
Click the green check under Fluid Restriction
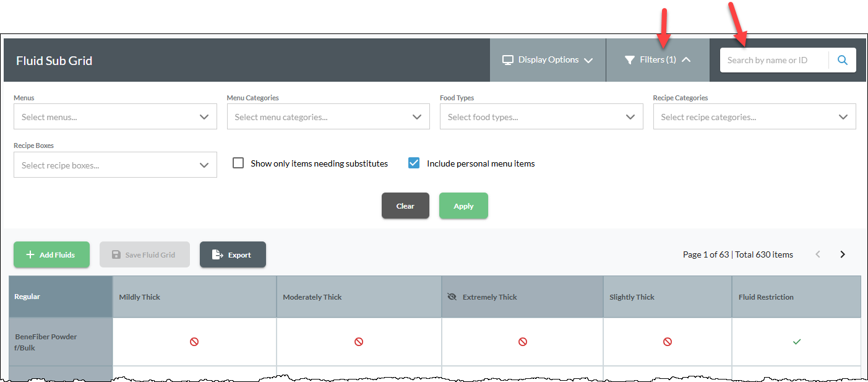[796, 341]
